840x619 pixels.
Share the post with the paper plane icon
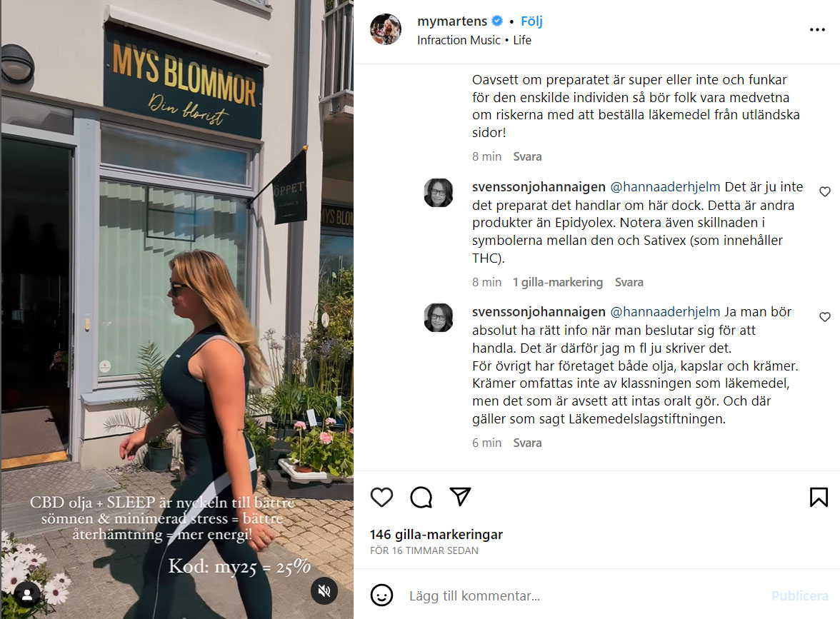click(x=460, y=496)
